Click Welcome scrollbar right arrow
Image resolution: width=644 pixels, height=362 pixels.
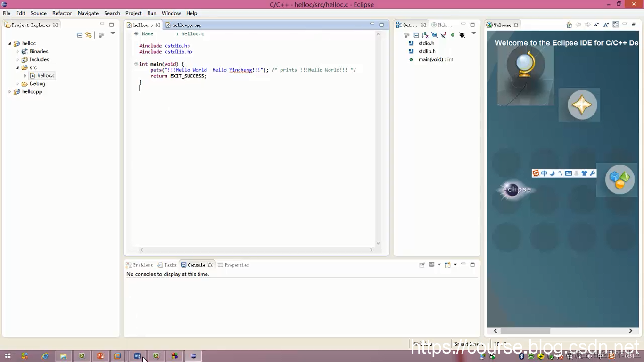pos(630,331)
